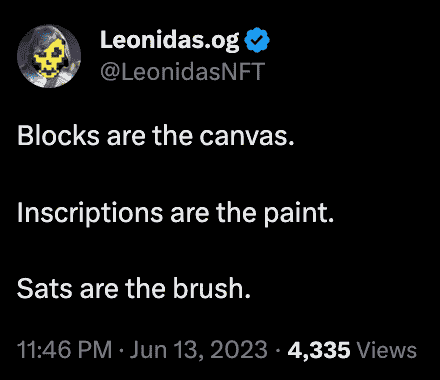Click the line 'Blocks are the canvas.'
Viewport: 440px width, 380px height.
[x=156, y=136]
